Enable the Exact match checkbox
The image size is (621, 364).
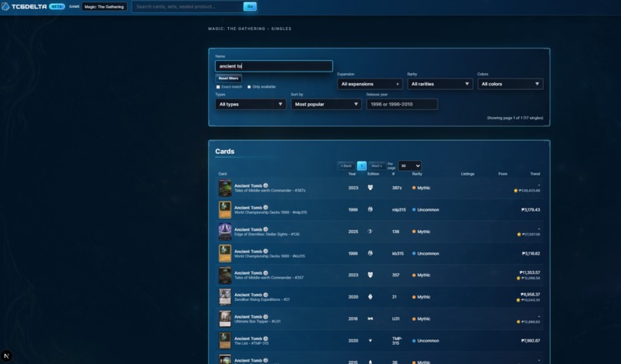pyautogui.click(x=218, y=87)
